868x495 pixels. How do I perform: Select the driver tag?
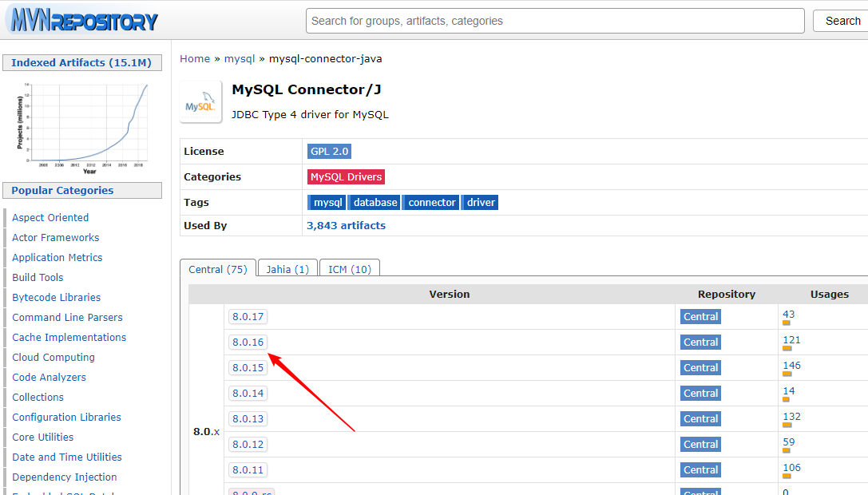pos(480,202)
